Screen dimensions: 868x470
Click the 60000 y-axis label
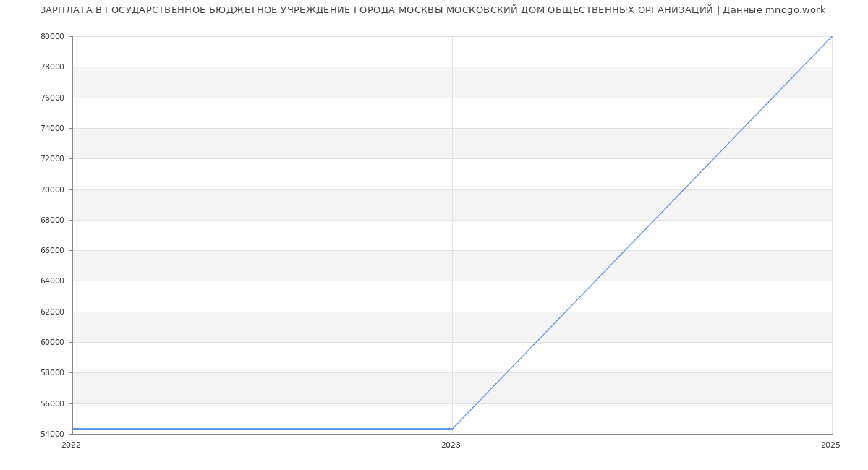tap(52, 342)
